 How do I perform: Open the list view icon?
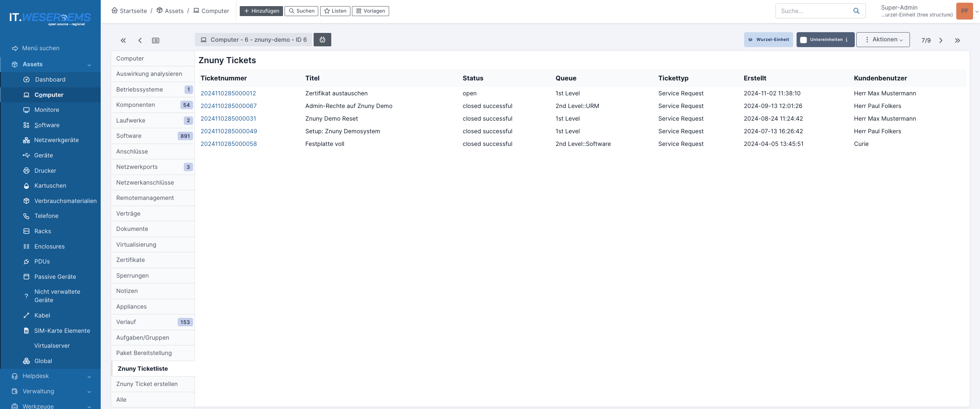pos(155,40)
